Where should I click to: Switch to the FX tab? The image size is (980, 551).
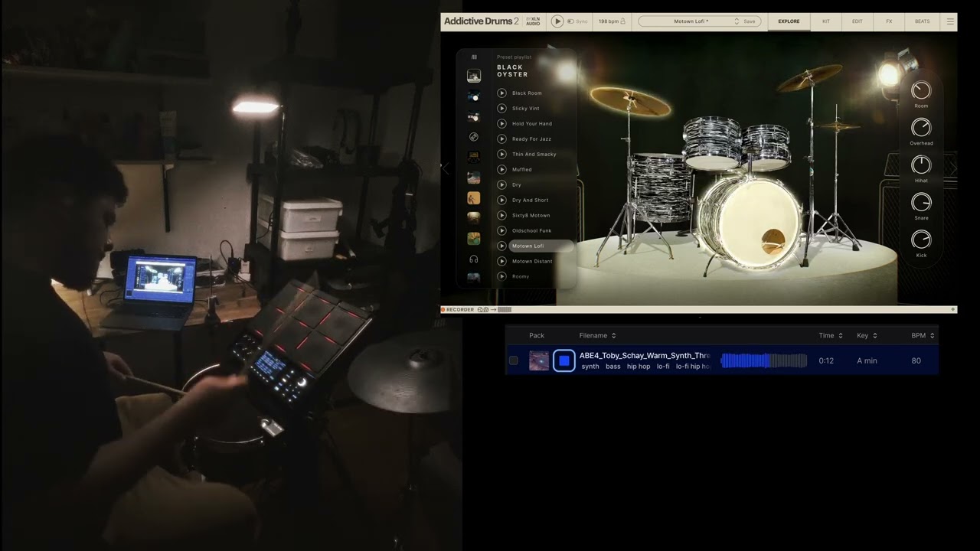[x=889, y=21]
